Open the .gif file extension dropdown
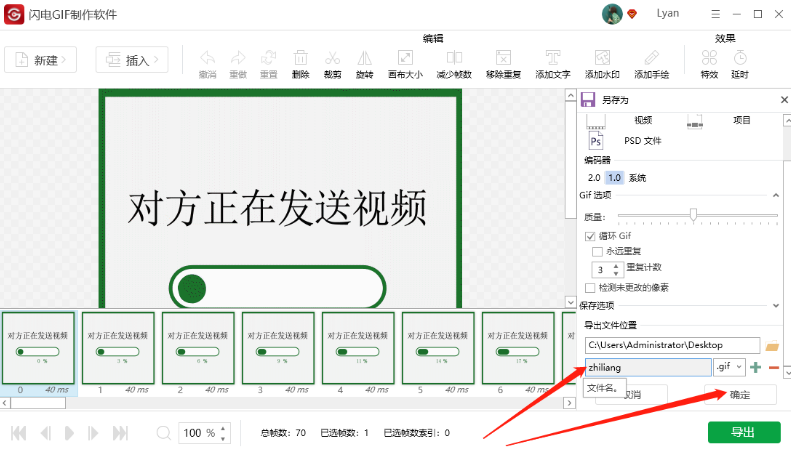This screenshot has height=452, width=791. 730,368
